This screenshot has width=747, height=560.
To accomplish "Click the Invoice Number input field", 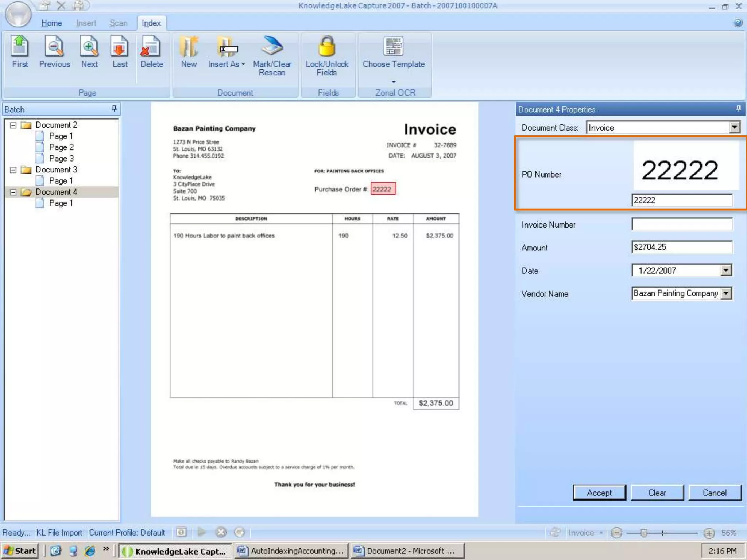I will point(681,224).
